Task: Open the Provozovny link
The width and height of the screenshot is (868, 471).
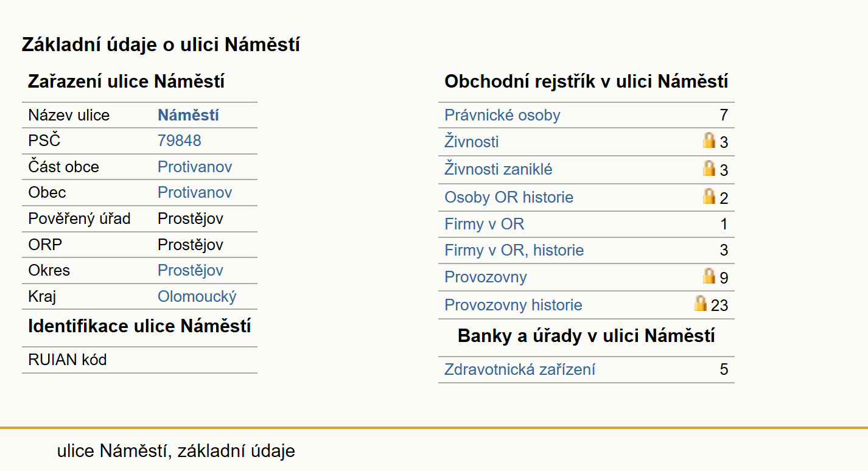Action: (486, 277)
